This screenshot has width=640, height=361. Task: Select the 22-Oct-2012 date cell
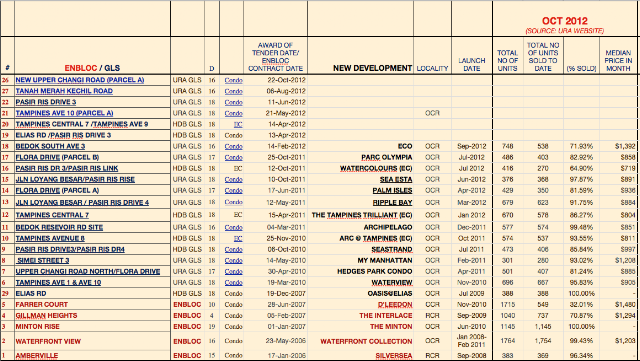click(287, 80)
